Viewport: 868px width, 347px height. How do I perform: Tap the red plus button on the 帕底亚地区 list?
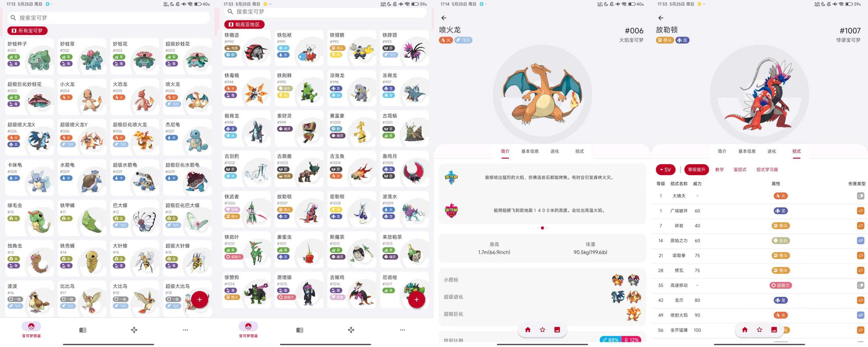[x=417, y=300]
